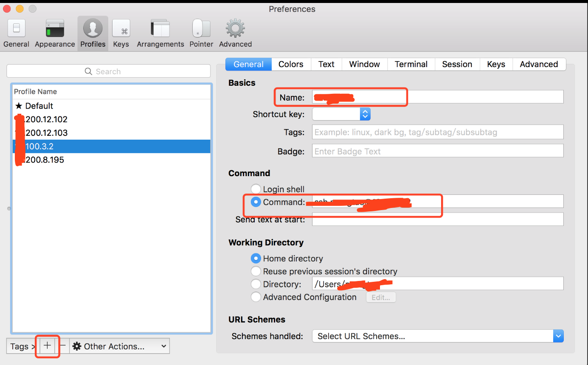Click the search magnifier in the profile list

click(x=88, y=71)
